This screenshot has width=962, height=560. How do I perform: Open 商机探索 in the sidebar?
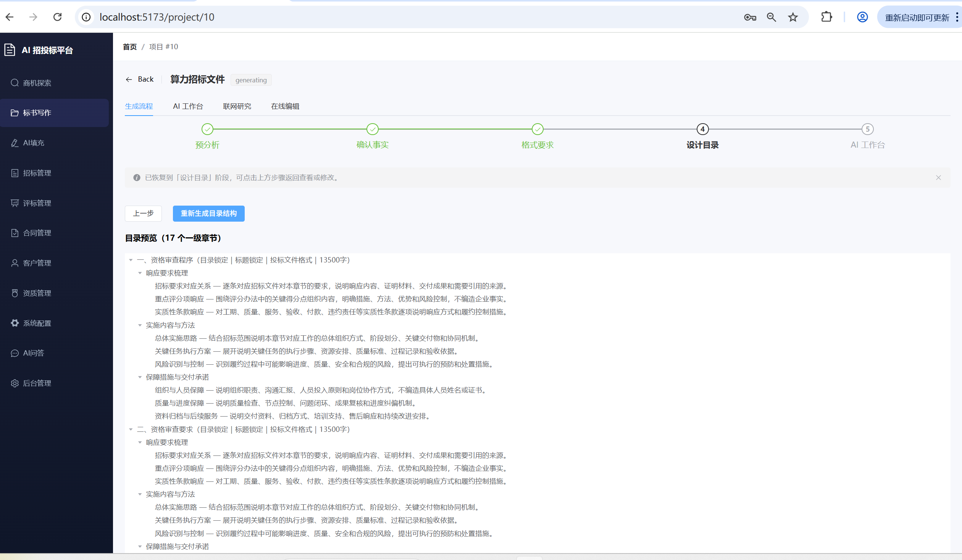[54, 83]
